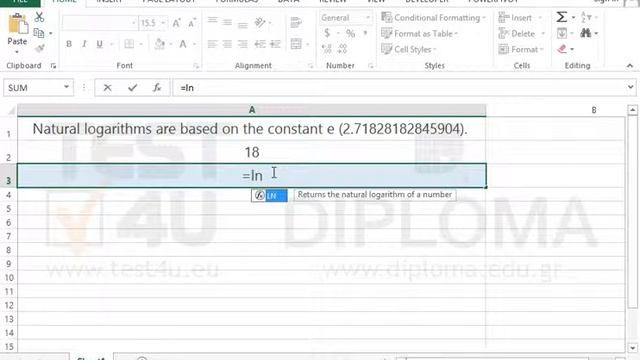This screenshot has width=640, height=360.
Task: Click the Format Painter brush icon
Action: tap(39, 49)
